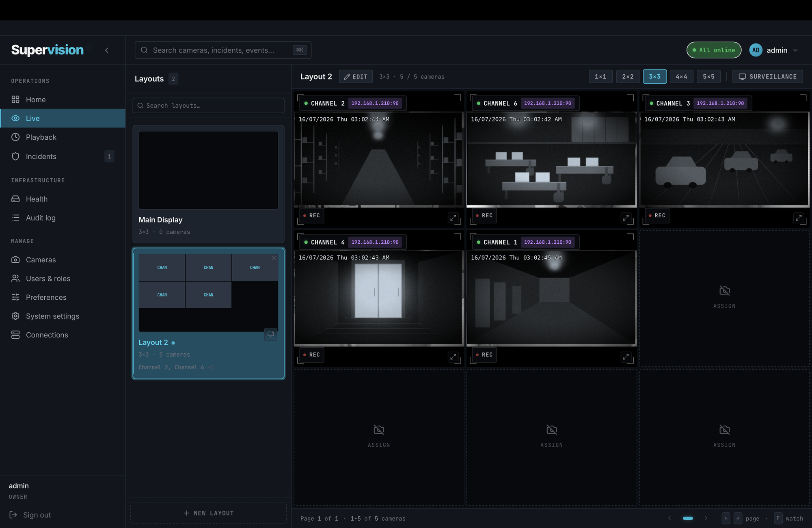
Task: Go to Incidents page
Action: click(x=63, y=156)
